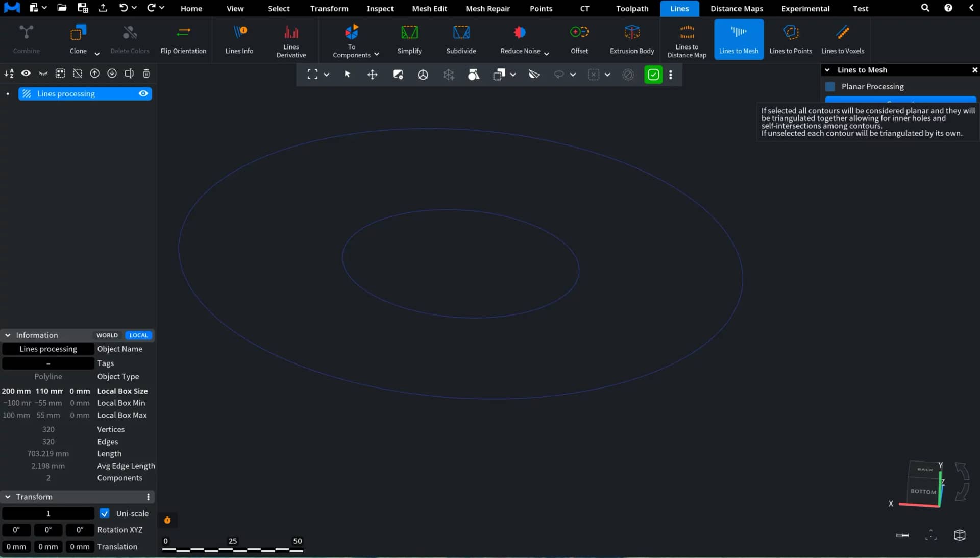980x558 pixels.
Task: Switch information to LOCAL coordinates
Action: click(138, 335)
